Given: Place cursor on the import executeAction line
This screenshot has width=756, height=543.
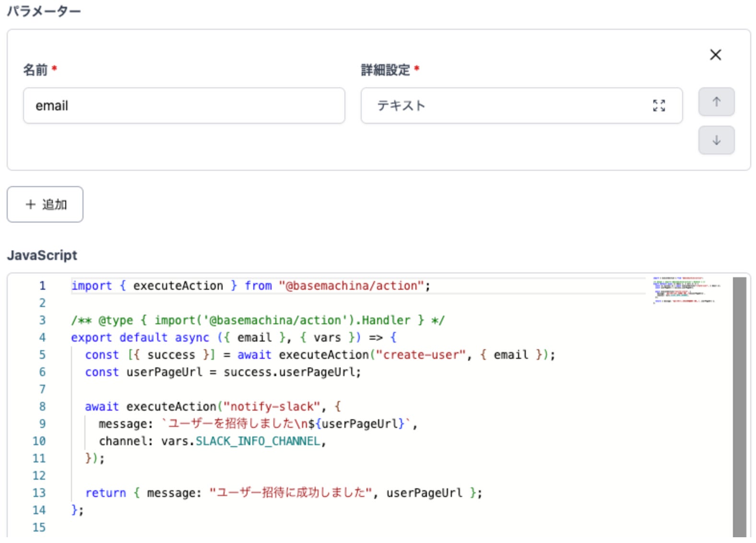Looking at the screenshot, I should [250, 286].
